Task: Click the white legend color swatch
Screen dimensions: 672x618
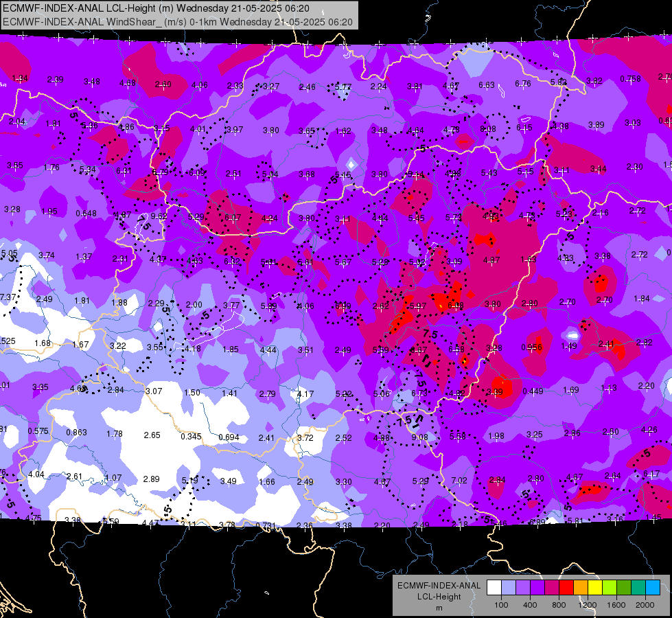Action: pyautogui.click(x=494, y=588)
